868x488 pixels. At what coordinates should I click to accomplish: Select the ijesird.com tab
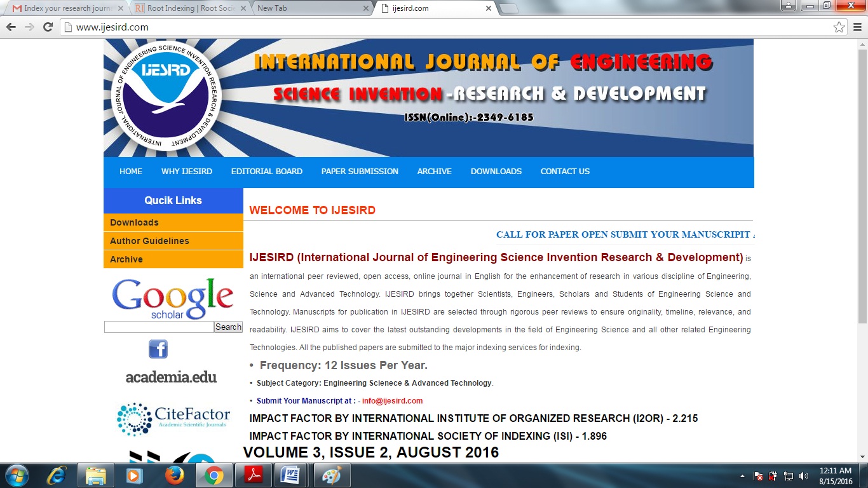coord(435,8)
